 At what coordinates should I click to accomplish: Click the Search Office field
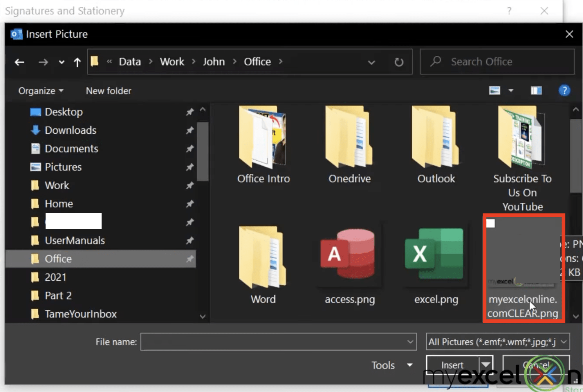click(497, 62)
